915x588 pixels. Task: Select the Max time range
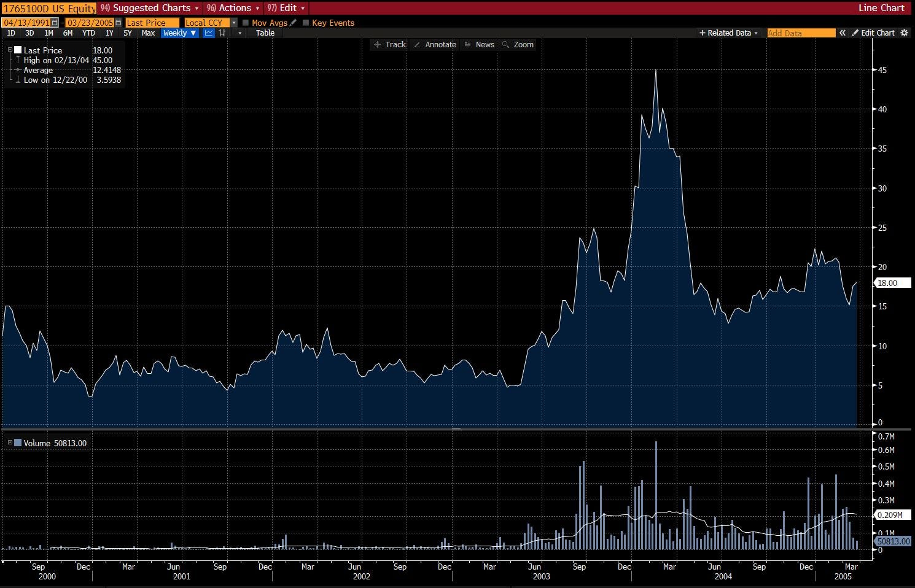tap(148, 33)
